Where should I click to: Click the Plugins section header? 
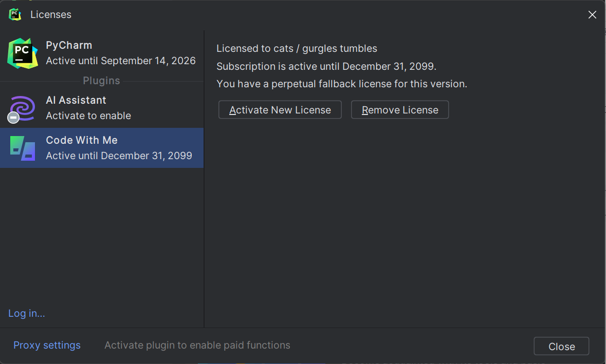(x=101, y=81)
